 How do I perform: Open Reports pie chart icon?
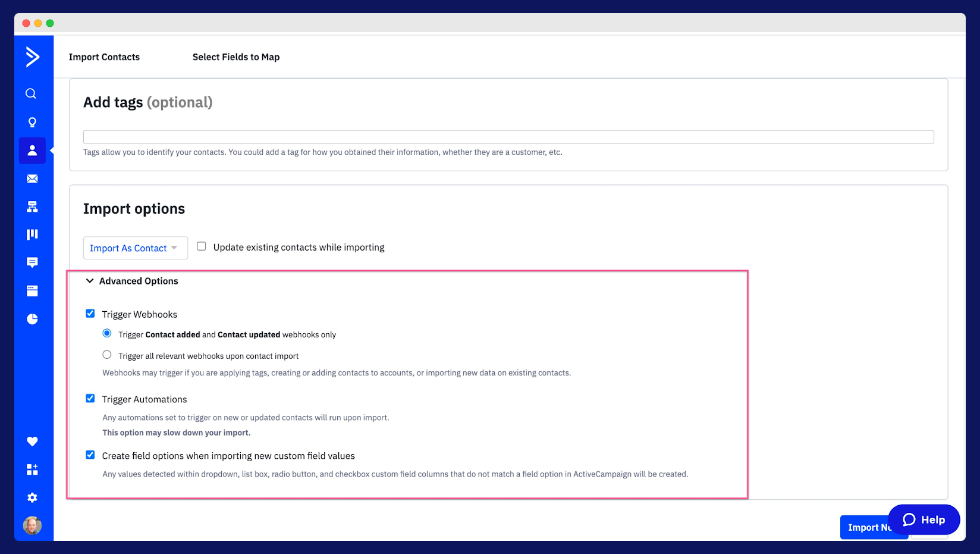(32, 319)
